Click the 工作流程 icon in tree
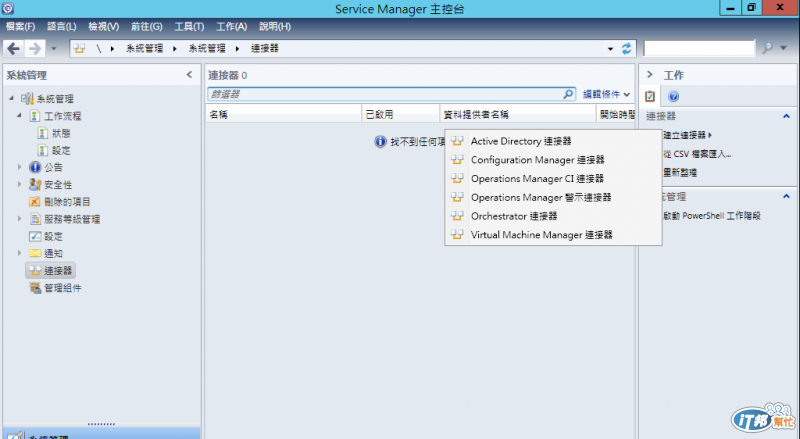Viewport: 800px width, 439px height. click(34, 116)
